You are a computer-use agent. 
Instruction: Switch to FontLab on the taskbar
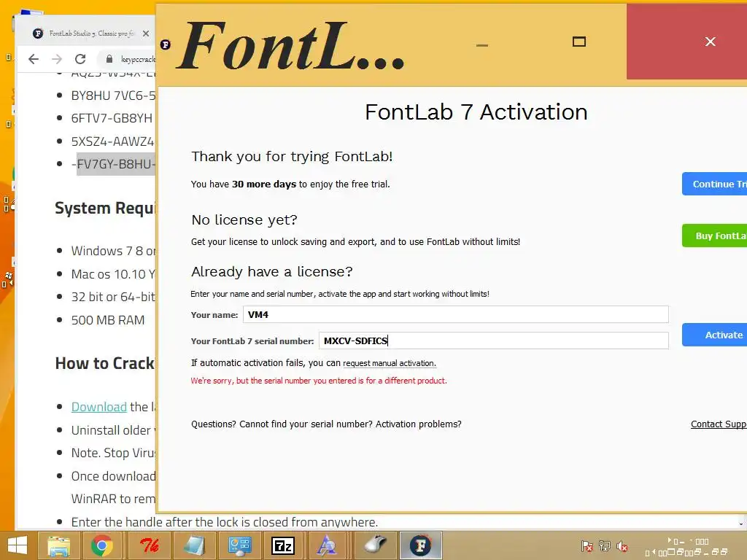coord(421,545)
